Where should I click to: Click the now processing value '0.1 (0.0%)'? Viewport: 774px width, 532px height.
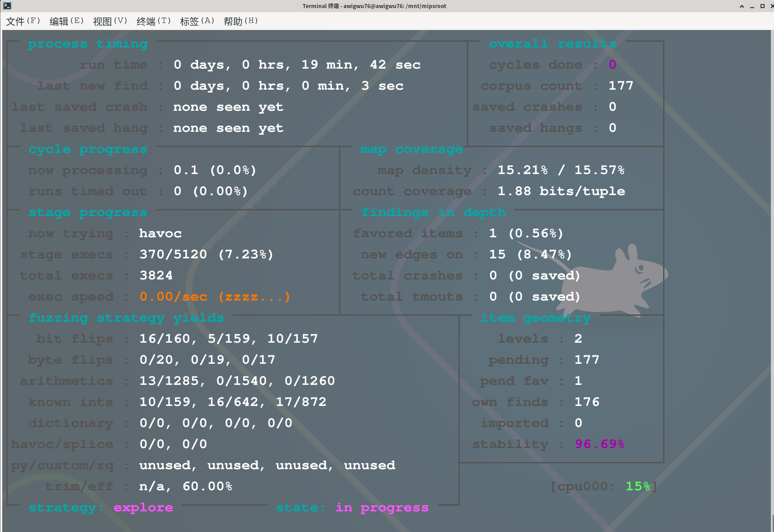tap(215, 170)
